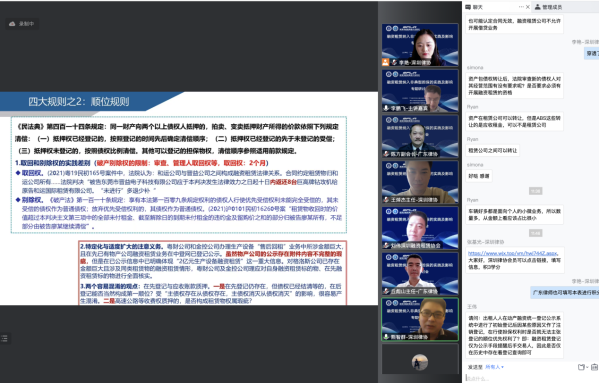Click the microphone icon on second video tile
This screenshot has width=599, height=383.
click(x=386, y=108)
